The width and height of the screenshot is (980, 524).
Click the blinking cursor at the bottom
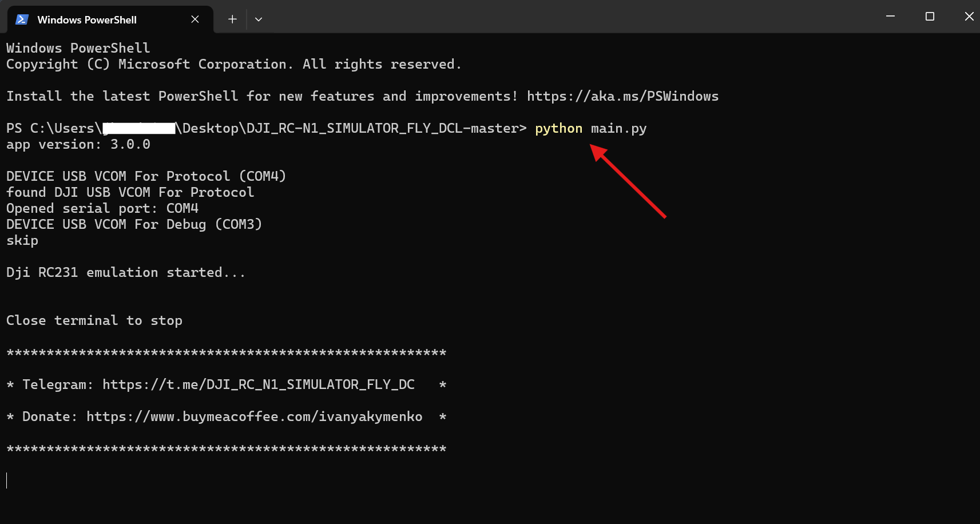pyautogui.click(x=7, y=481)
